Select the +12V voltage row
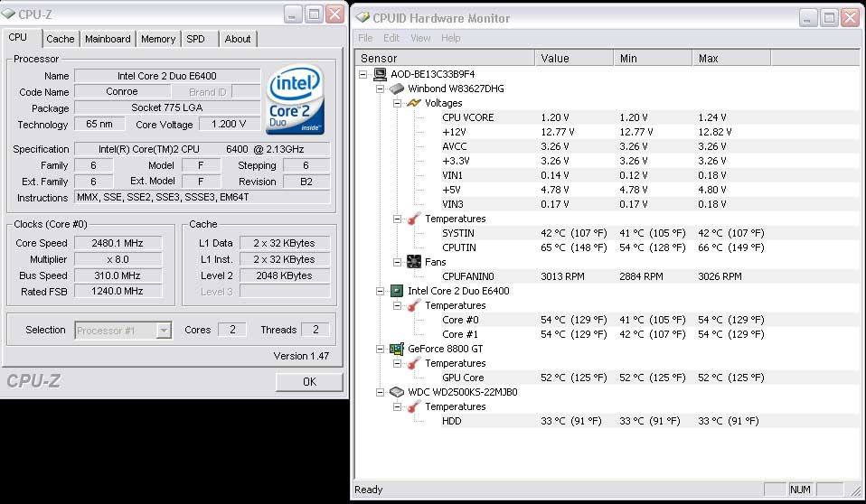This screenshot has width=866, height=504. 607,132
